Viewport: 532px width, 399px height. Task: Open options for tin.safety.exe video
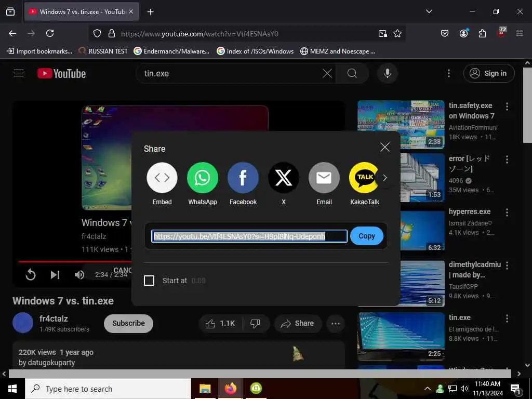[x=507, y=107]
